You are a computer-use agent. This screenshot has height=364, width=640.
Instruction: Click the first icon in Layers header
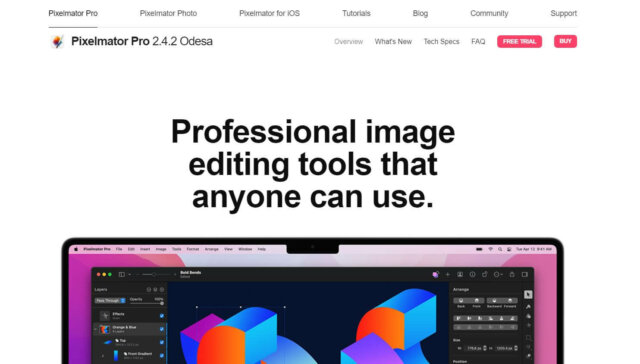149,290
